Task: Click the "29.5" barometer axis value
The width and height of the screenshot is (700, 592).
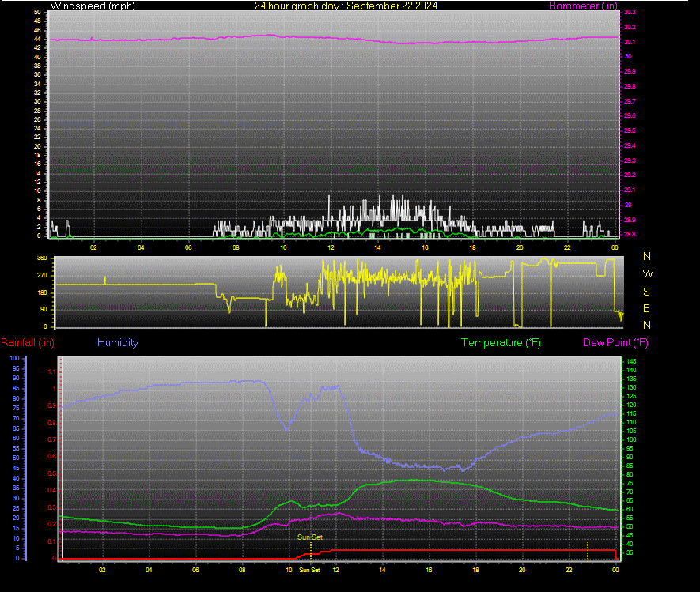Action: click(630, 130)
